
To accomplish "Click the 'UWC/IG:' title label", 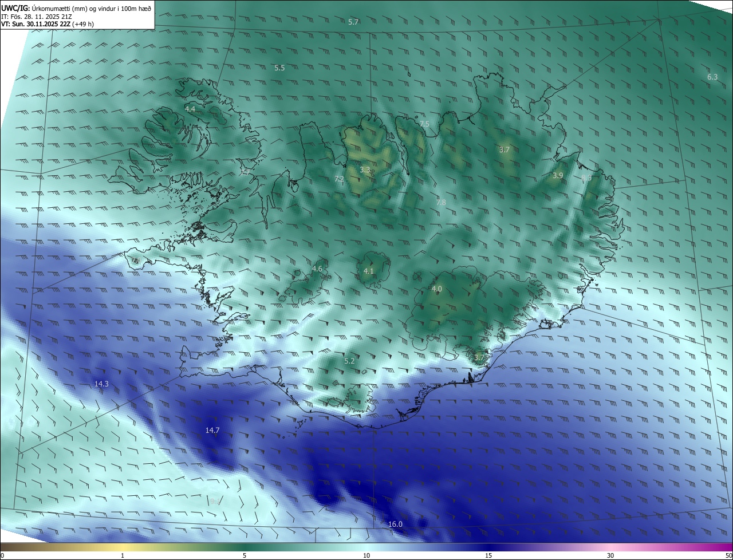I will (15, 9).
